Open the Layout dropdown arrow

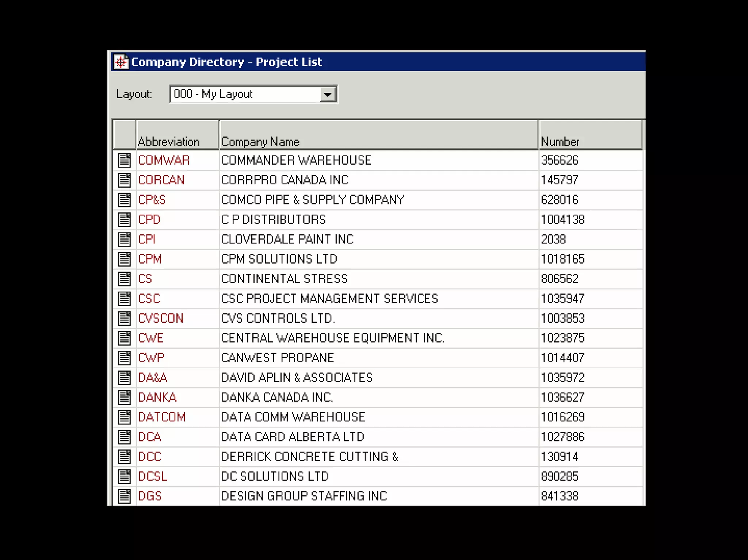click(328, 95)
